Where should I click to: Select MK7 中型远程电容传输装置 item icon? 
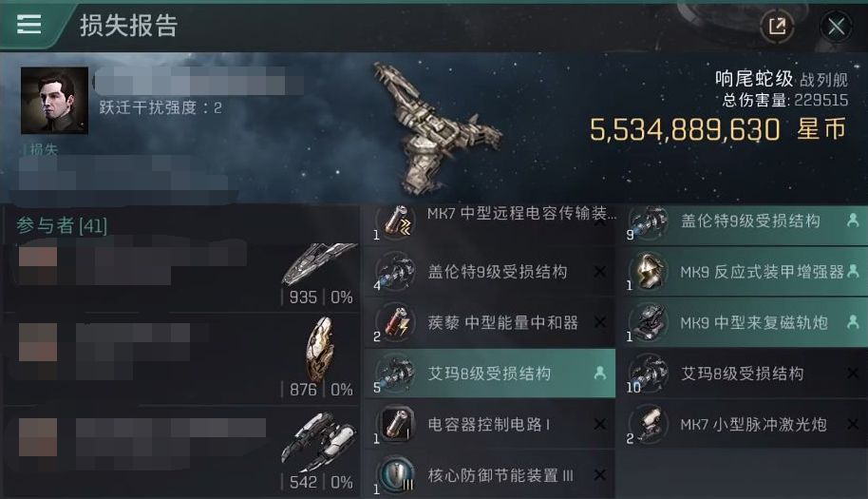[x=396, y=221]
